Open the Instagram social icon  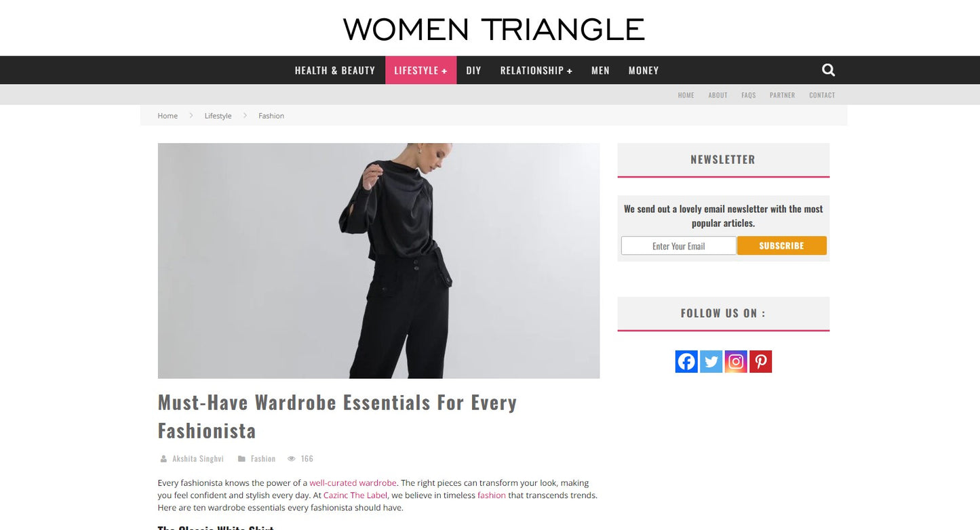736,361
